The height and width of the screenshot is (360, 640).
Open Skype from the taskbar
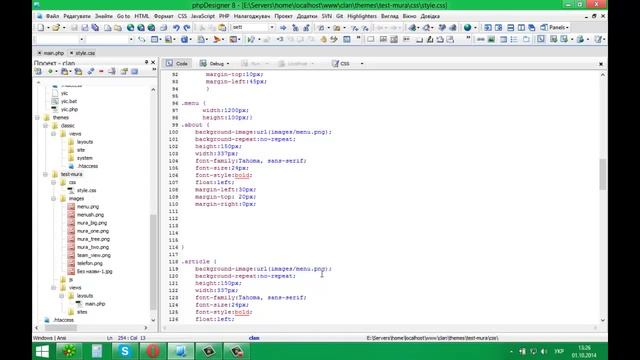(125, 351)
